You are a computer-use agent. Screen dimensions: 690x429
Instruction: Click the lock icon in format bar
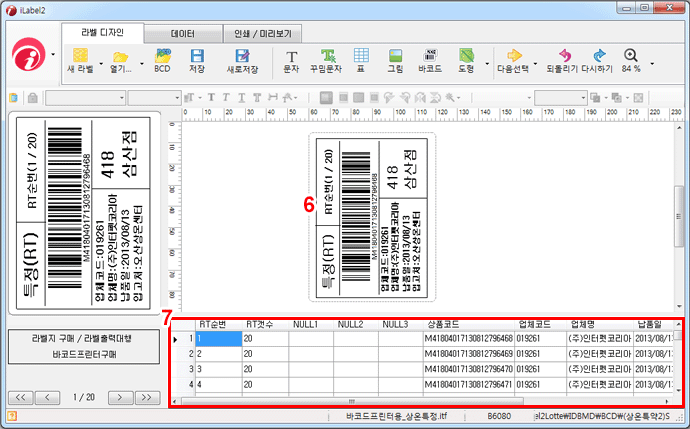(33, 98)
